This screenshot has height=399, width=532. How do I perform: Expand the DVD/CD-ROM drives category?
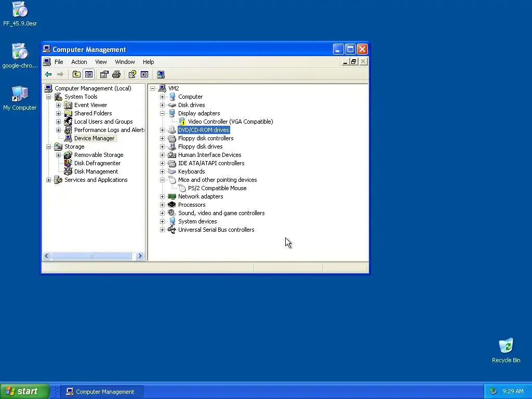point(162,130)
